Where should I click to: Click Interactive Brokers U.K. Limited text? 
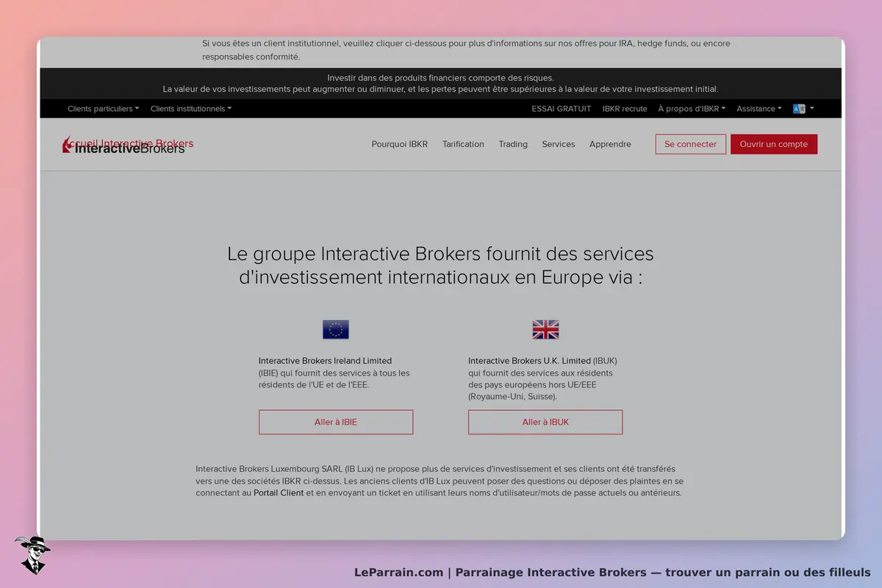click(529, 361)
